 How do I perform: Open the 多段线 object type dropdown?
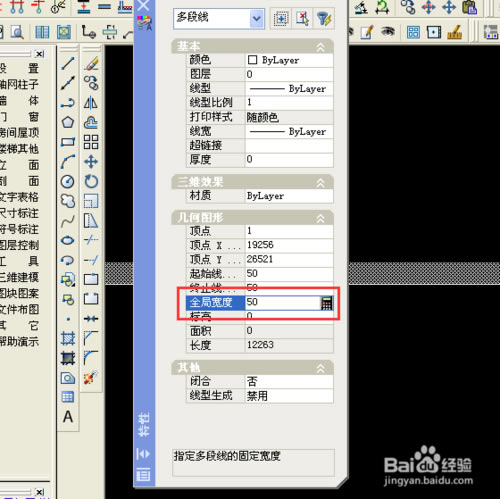(x=219, y=18)
